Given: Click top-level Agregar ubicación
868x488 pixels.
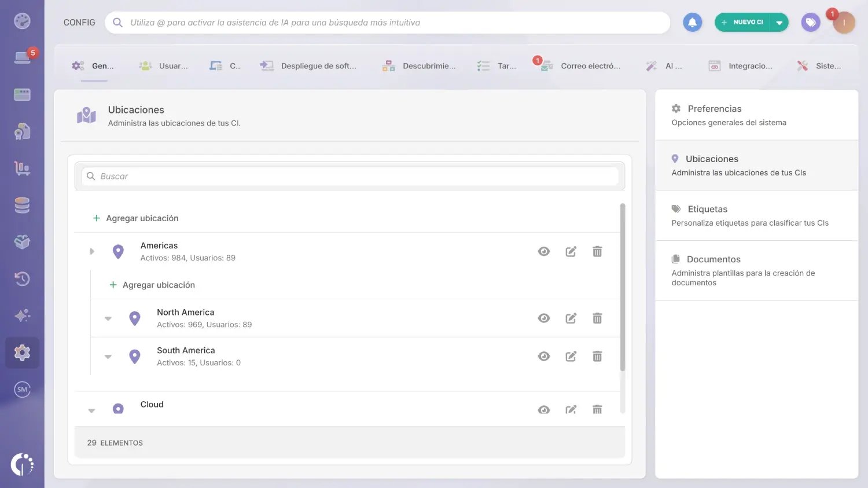Looking at the screenshot, I should coord(136,218).
